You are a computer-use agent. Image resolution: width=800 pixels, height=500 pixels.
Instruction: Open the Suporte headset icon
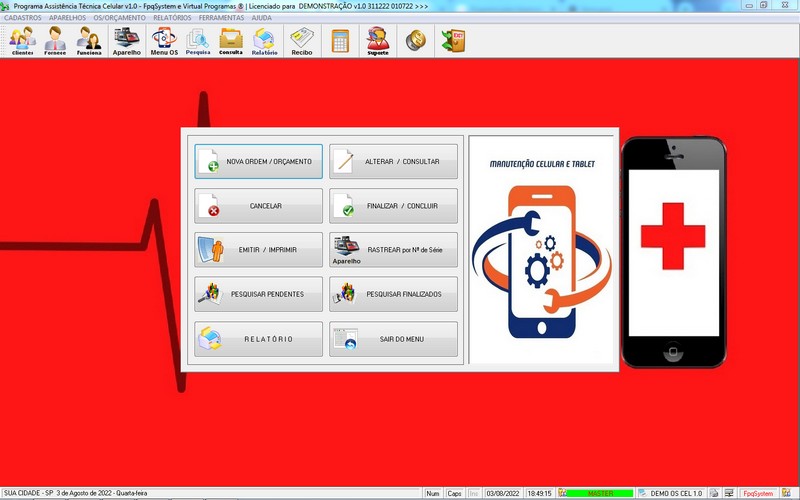pyautogui.click(x=378, y=40)
